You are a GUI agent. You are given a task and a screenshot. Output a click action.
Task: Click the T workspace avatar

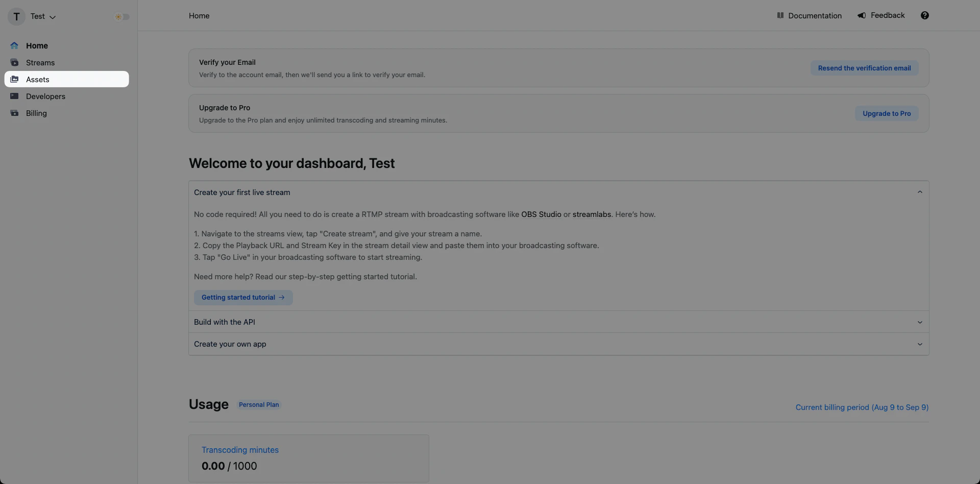16,16
